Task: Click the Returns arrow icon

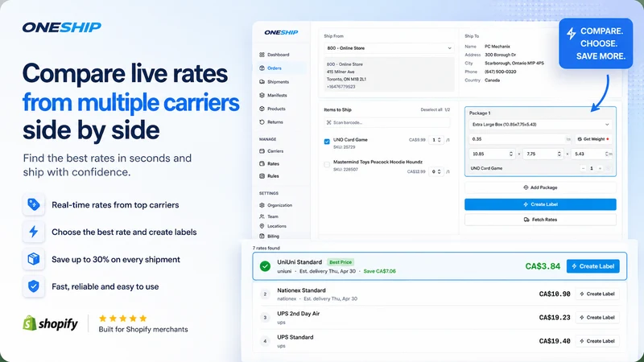Action: [x=262, y=122]
